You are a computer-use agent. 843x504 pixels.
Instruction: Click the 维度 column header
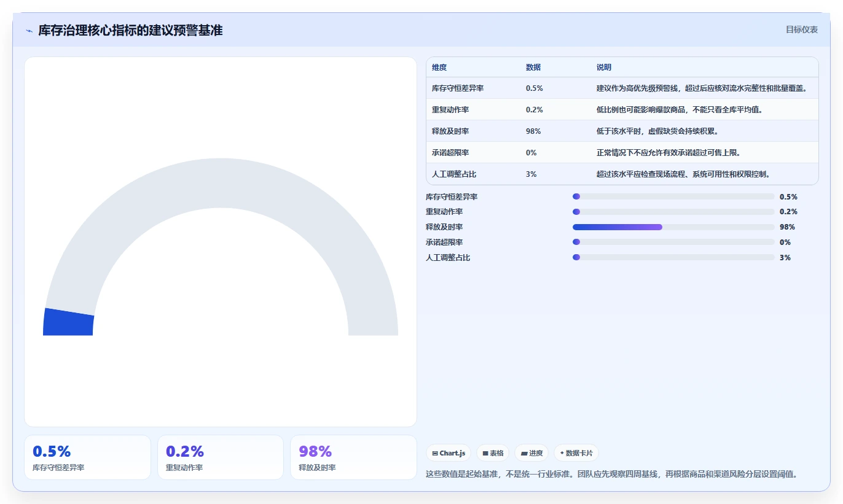[439, 68]
